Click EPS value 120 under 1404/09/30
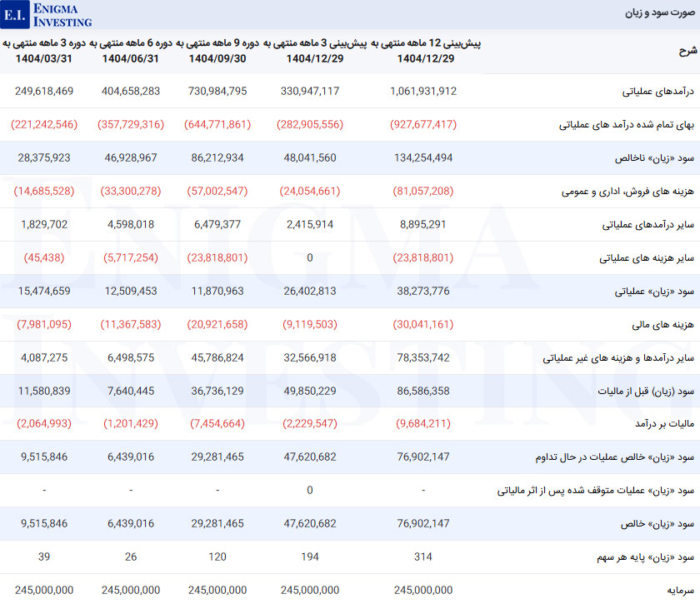Screen dimensions: 700x604 (x=218, y=557)
